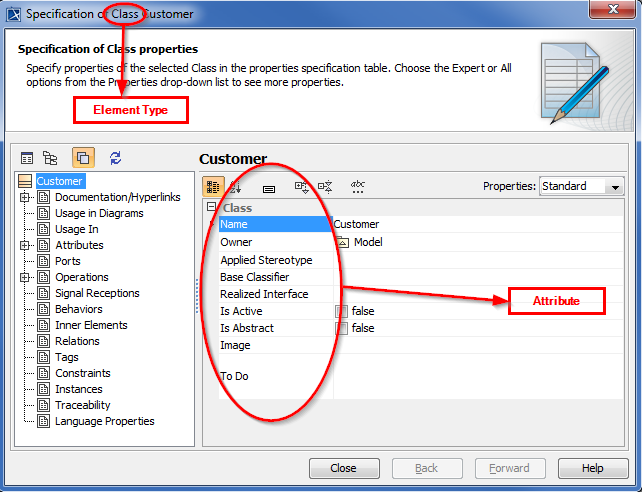Expand the Attributes tree node
This screenshot has height=492, width=642.
click(25, 245)
